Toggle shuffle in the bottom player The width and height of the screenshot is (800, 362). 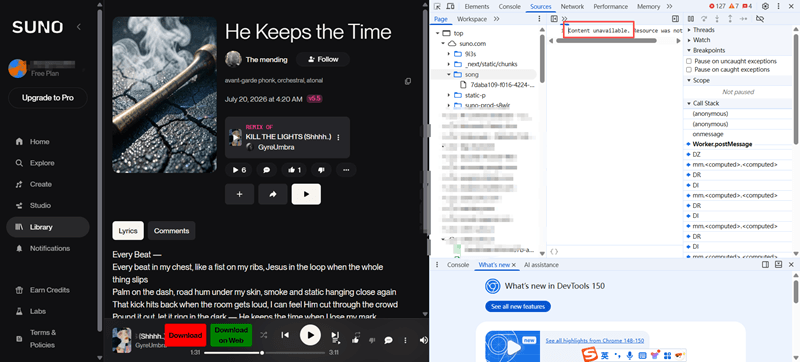click(263, 335)
